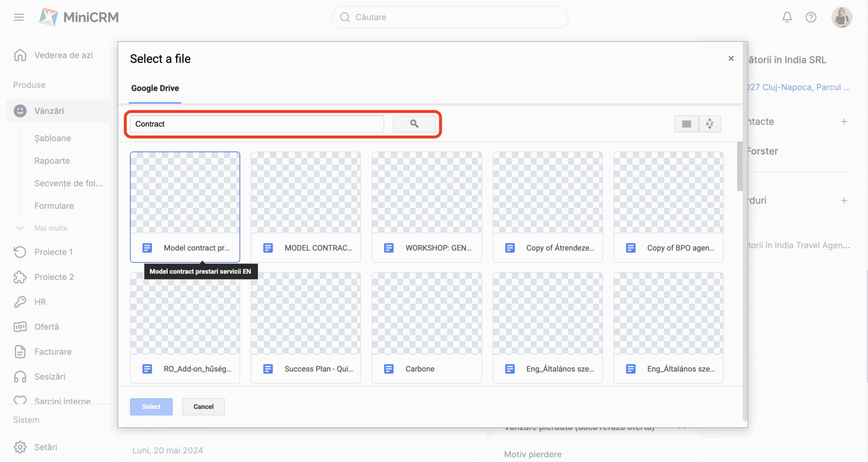This screenshot has width=868, height=462.
Task: Open Vânzări in the sidebar
Action: click(49, 111)
